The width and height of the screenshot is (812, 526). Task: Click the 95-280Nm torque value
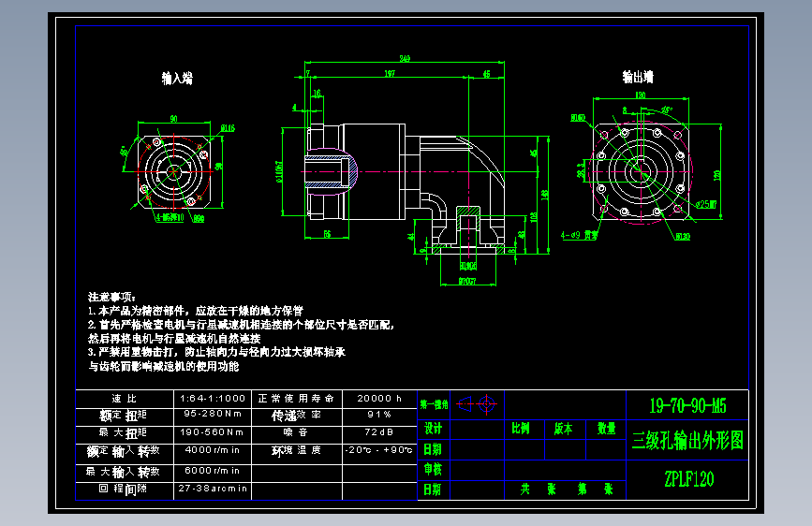(213, 414)
